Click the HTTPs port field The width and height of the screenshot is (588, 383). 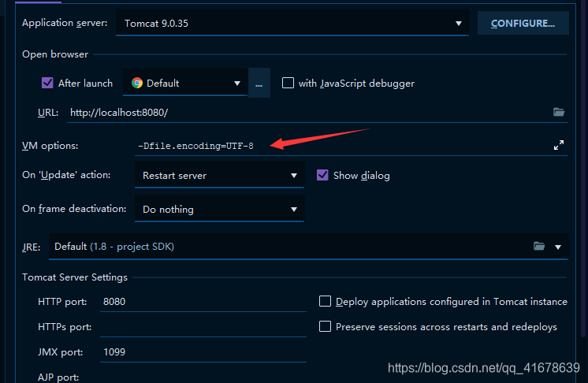(203, 327)
